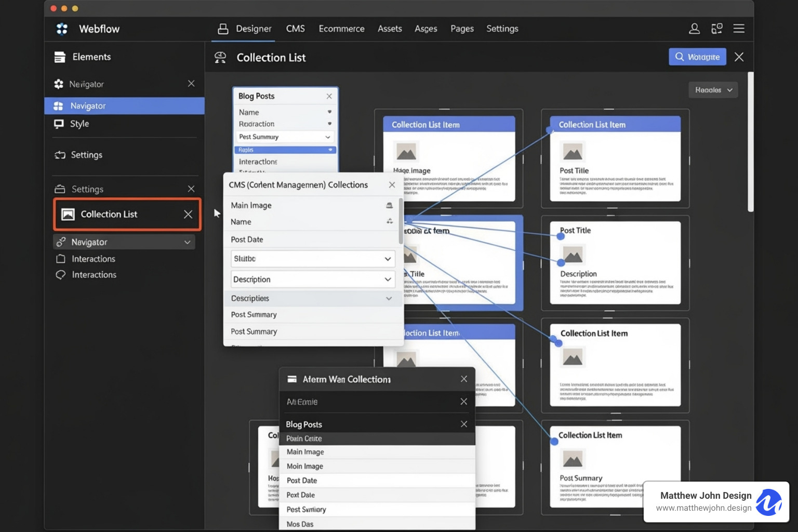Click the Collection List image icon in sidebar

(68, 214)
